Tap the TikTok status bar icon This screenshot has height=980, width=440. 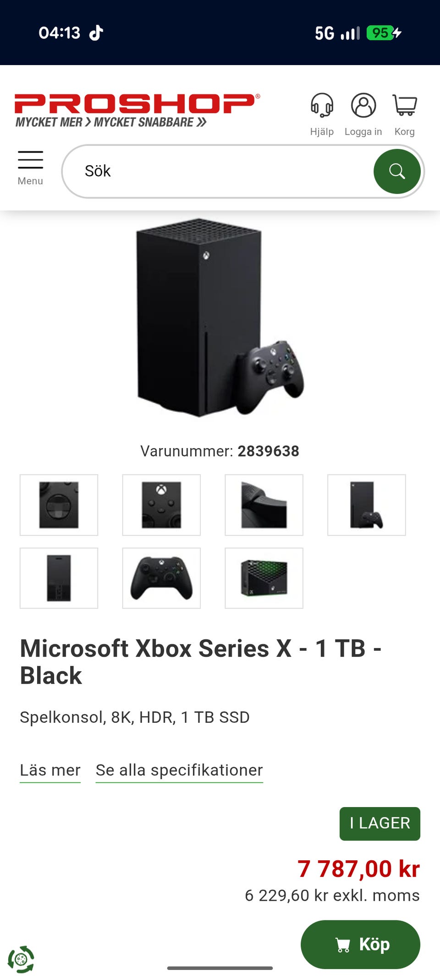coord(96,33)
